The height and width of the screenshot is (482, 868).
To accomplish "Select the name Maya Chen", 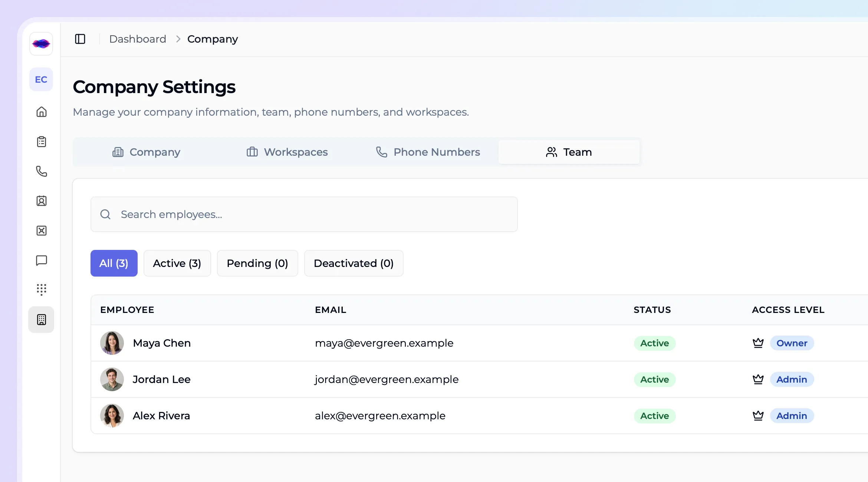I will click(x=162, y=343).
